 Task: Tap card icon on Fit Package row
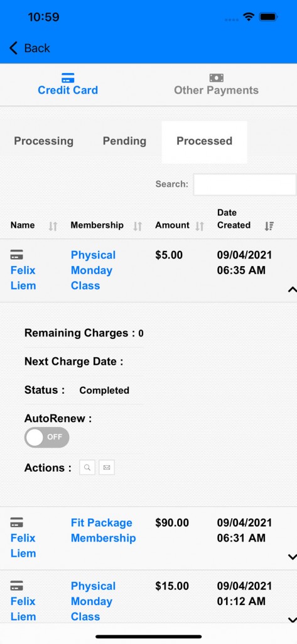pos(17,523)
